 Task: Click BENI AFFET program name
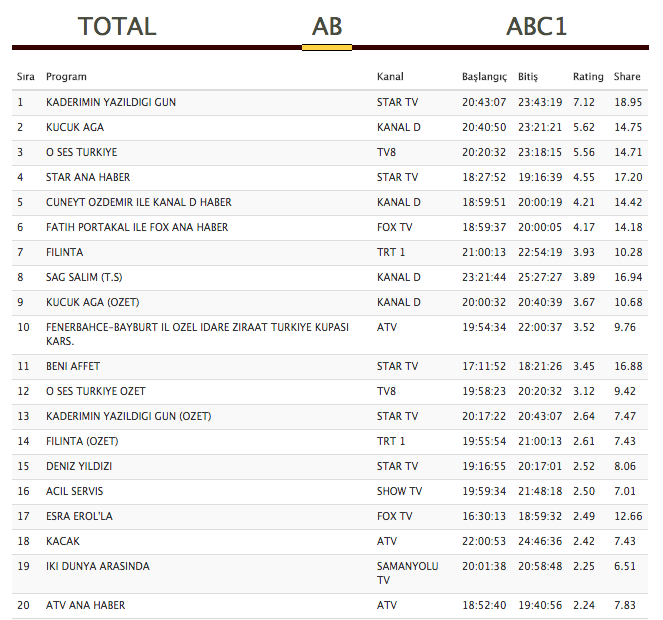point(73,366)
